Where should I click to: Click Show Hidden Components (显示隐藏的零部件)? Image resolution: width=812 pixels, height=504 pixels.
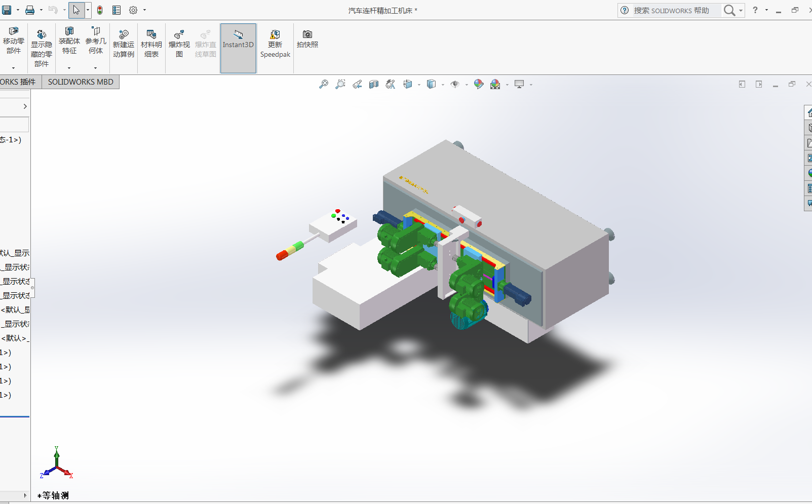[42, 48]
